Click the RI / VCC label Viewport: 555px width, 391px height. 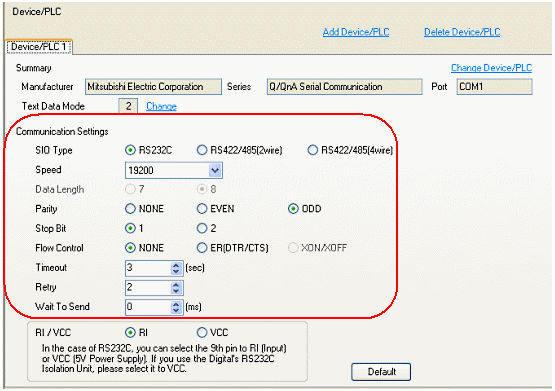(x=53, y=333)
